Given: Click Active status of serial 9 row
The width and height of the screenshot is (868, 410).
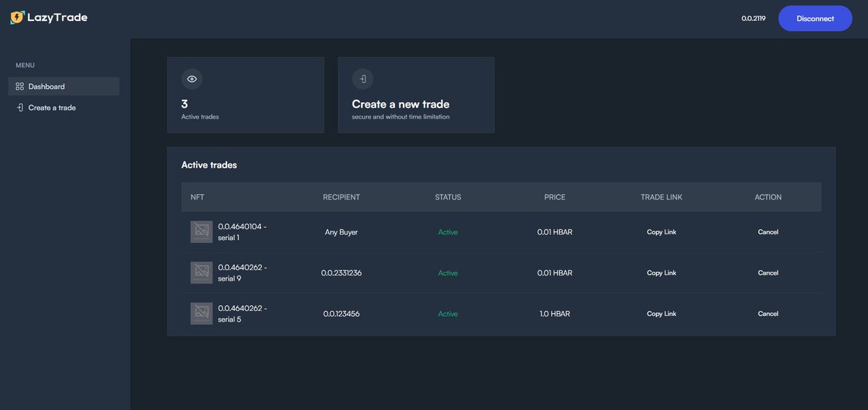Looking at the screenshot, I should 448,273.
